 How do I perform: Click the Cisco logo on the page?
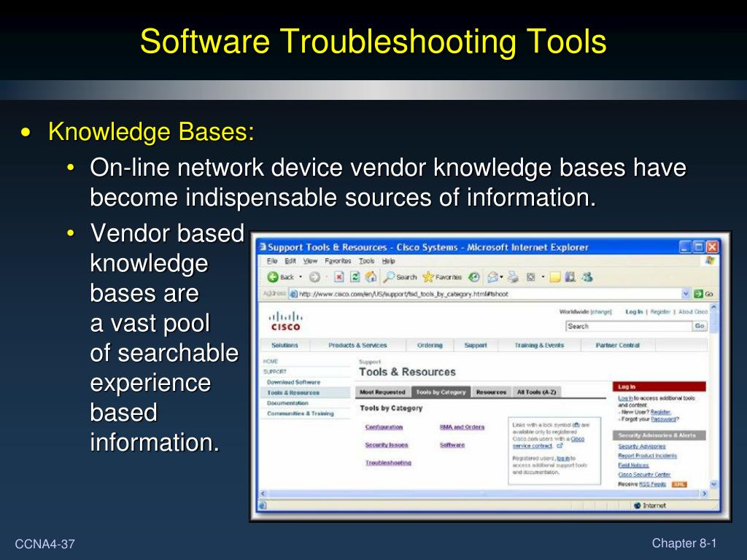[285, 321]
